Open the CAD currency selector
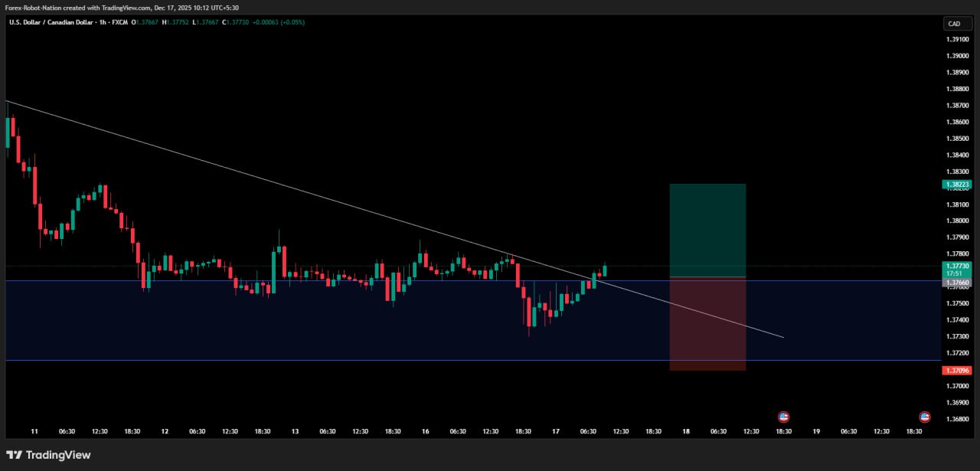The image size is (980, 471). click(x=957, y=24)
